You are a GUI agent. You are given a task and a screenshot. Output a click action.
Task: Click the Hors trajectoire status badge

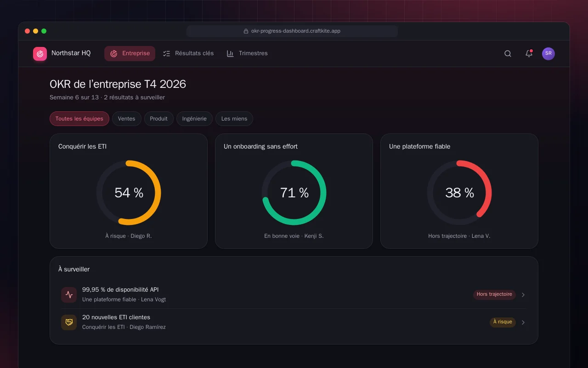[x=494, y=294]
